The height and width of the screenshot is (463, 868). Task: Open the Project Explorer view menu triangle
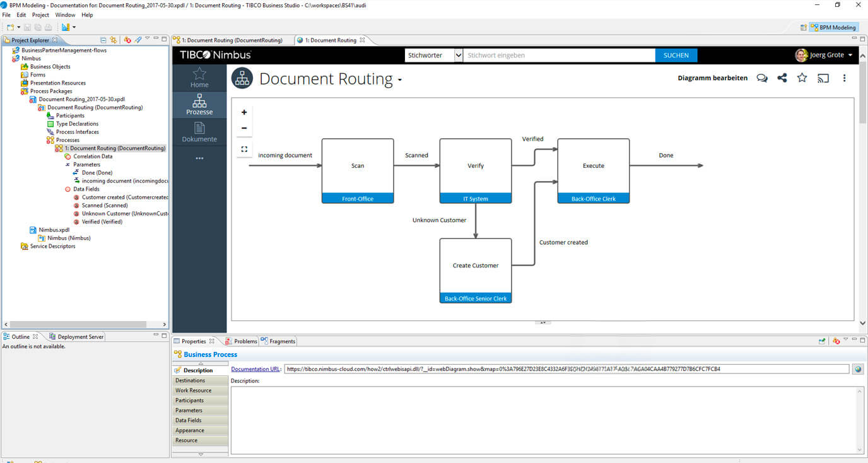click(x=147, y=39)
